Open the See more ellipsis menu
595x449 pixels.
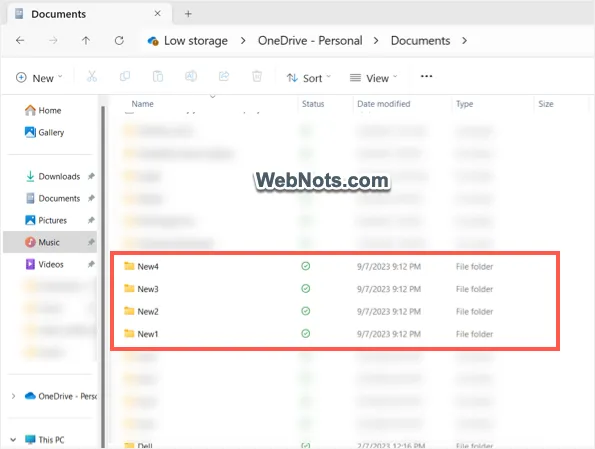[x=427, y=76]
